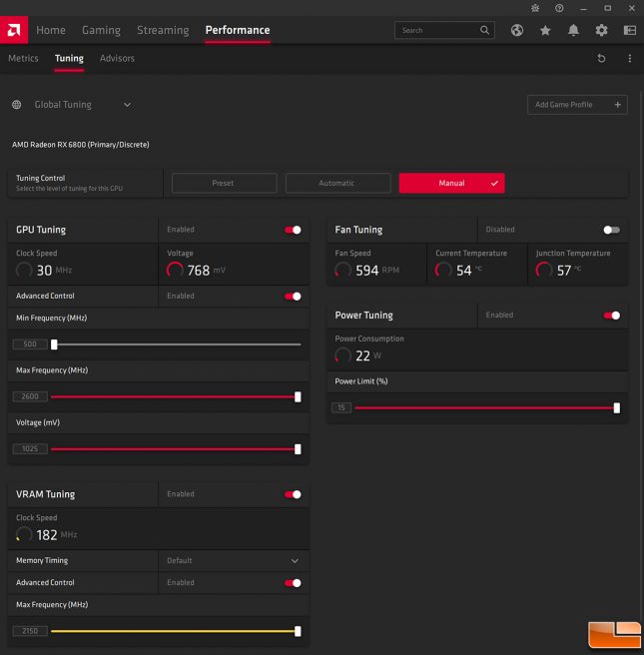Open the settings gear icon
Screen dimensions: 644x655
coord(601,30)
